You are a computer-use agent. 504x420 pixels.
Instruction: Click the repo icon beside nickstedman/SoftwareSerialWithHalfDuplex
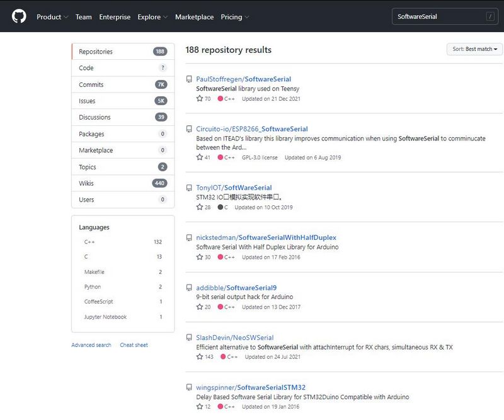189,237
